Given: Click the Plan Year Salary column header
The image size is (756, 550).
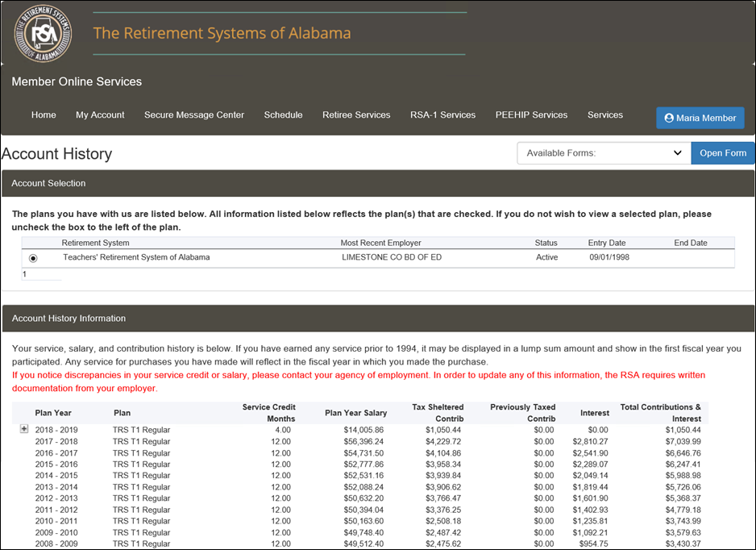Looking at the screenshot, I should 355,413.
